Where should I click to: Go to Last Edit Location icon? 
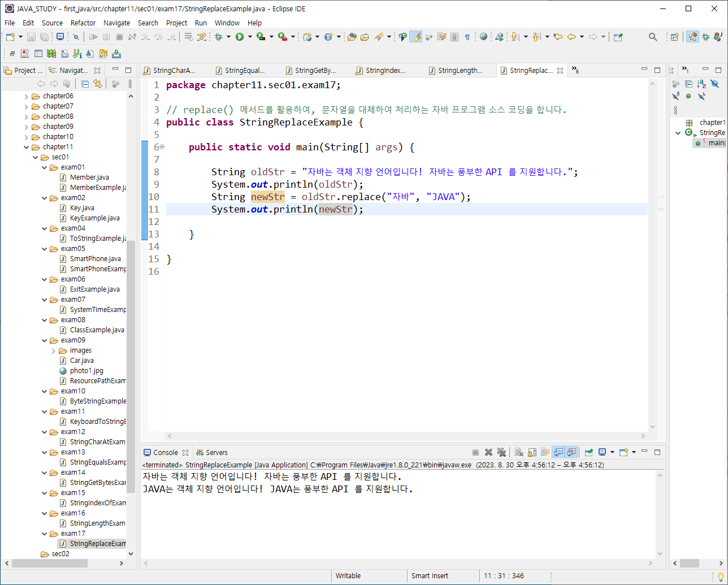pos(558,37)
